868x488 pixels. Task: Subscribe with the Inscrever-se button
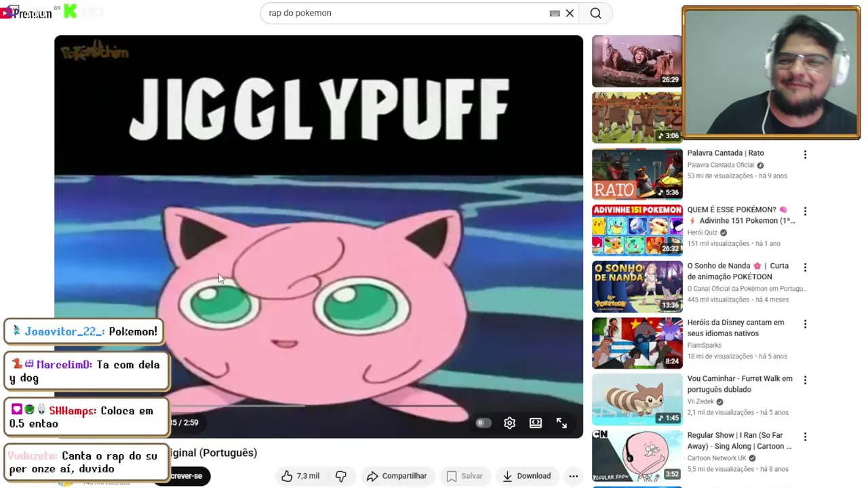pyautogui.click(x=183, y=476)
